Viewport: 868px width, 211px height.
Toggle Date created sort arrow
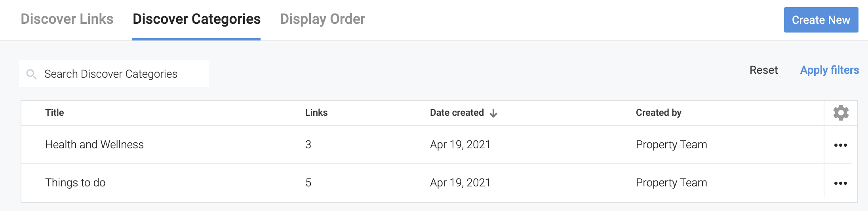click(x=493, y=113)
